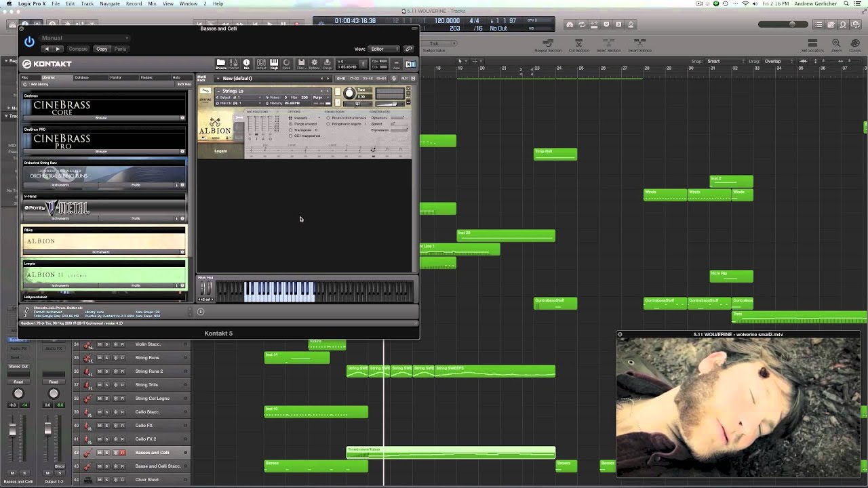This screenshot has height=488, width=868.
Task: Open Kontakt Info pane icon
Action: pos(246,64)
